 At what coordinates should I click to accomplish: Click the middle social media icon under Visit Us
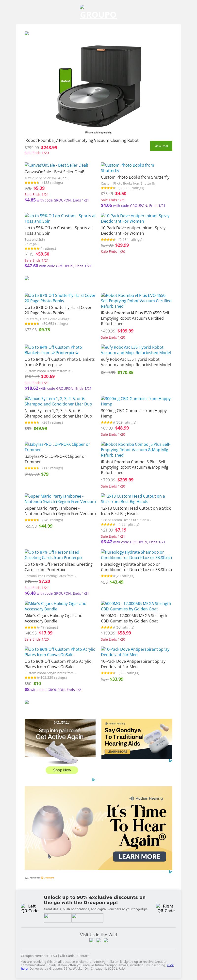tap(98, 940)
